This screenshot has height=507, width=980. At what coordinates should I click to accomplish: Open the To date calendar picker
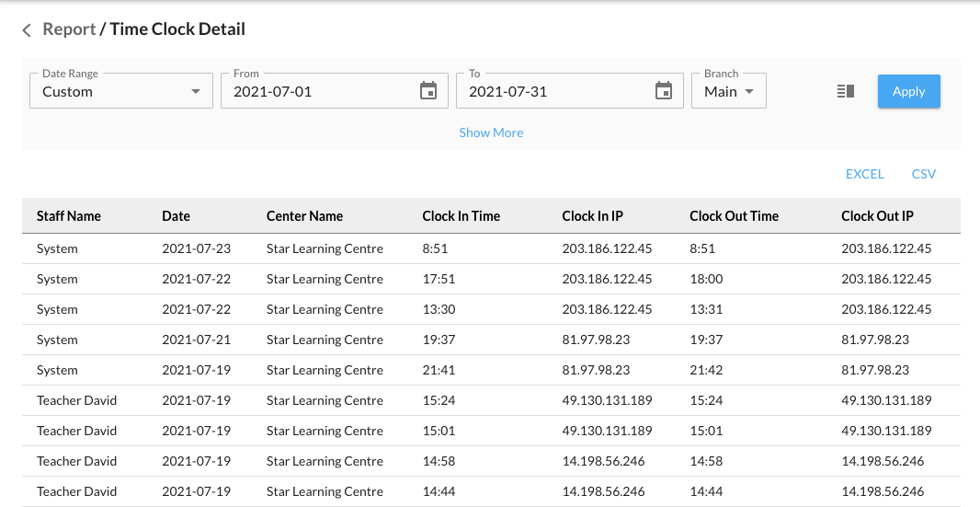coord(663,91)
